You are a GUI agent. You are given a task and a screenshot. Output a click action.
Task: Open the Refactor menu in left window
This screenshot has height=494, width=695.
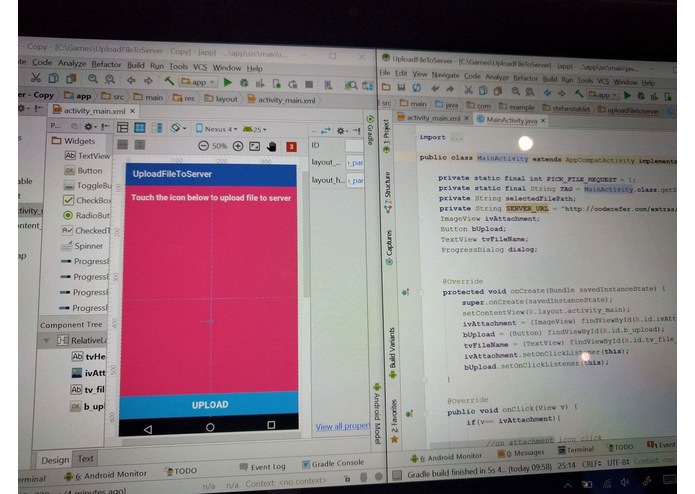click(x=106, y=64)
